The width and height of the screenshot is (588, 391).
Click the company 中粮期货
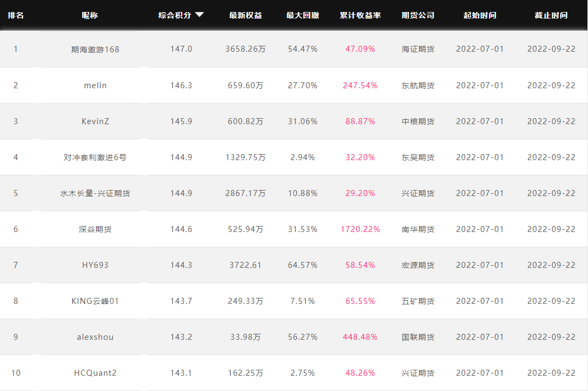(x=418, y=121)
